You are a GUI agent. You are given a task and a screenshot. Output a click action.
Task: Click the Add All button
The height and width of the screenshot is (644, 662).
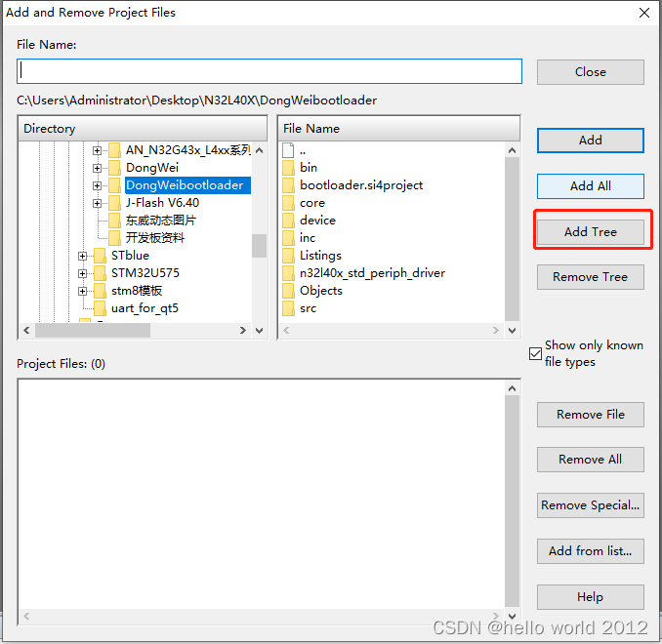tap(590, 186)
